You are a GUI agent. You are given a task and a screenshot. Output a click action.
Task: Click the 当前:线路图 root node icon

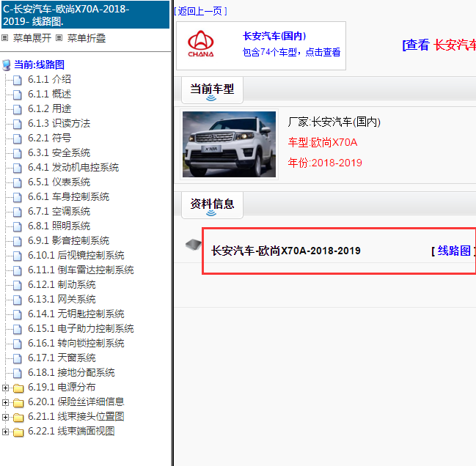(x=7, y=65)
